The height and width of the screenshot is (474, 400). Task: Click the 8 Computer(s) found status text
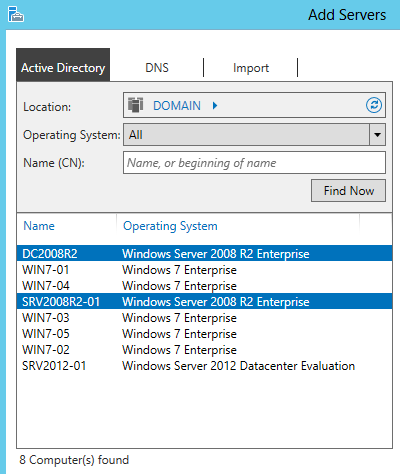click(x=74, y=460)
